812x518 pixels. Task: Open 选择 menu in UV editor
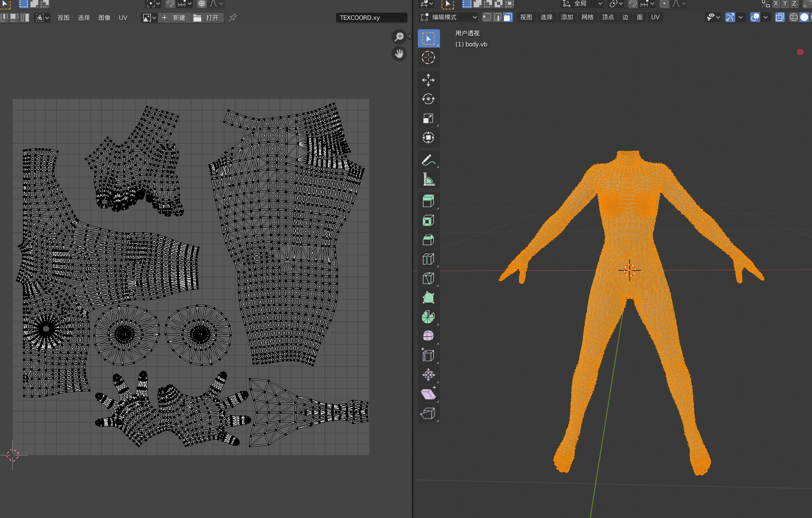pos(84,18)
